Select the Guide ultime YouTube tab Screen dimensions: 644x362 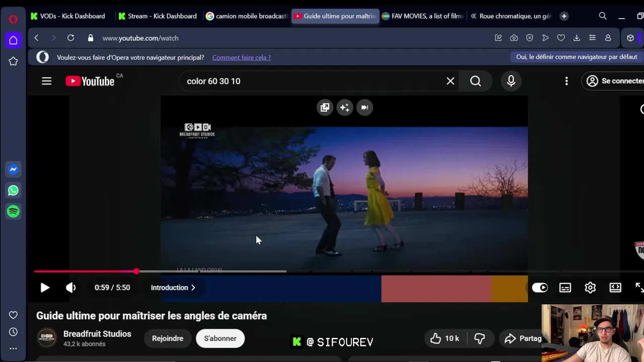(x=335, y=16)
